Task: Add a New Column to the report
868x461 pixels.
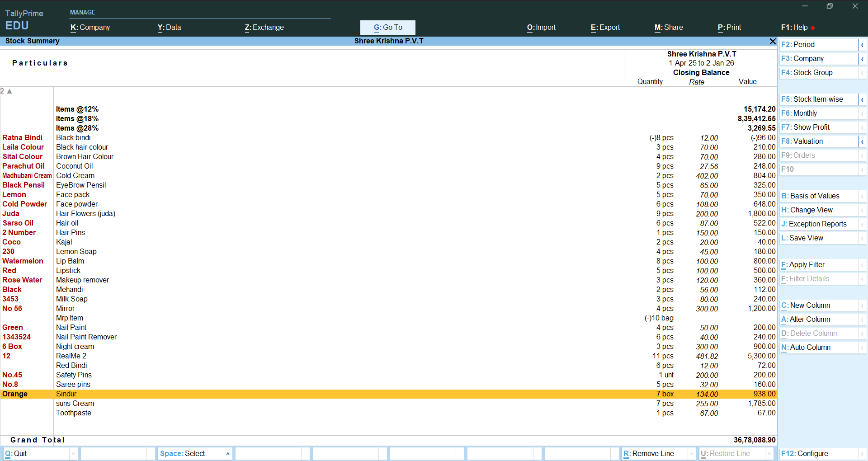Action: click(x=818, y=306)
